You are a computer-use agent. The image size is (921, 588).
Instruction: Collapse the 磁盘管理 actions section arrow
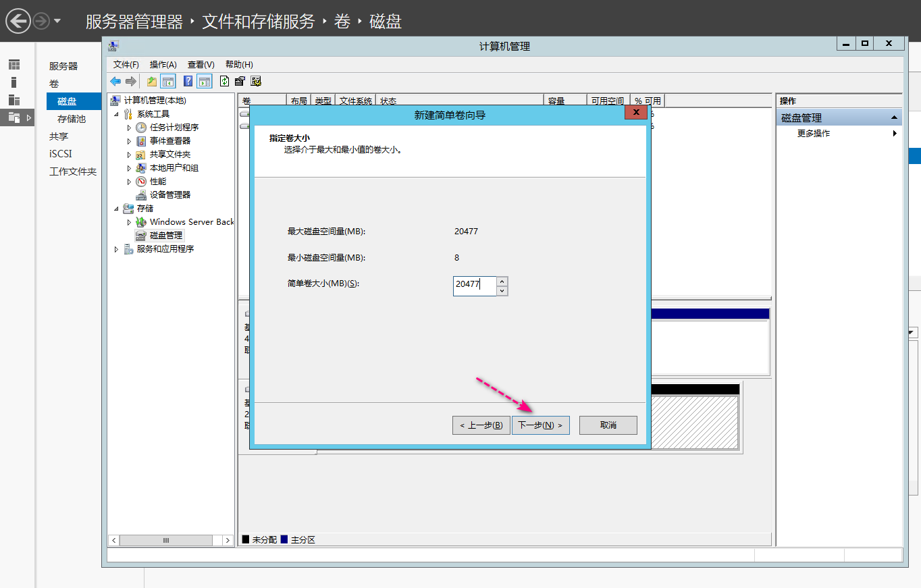[895, 117]
